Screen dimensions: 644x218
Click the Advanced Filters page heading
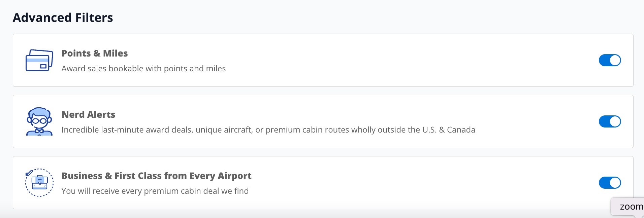[x=63, y=17]
